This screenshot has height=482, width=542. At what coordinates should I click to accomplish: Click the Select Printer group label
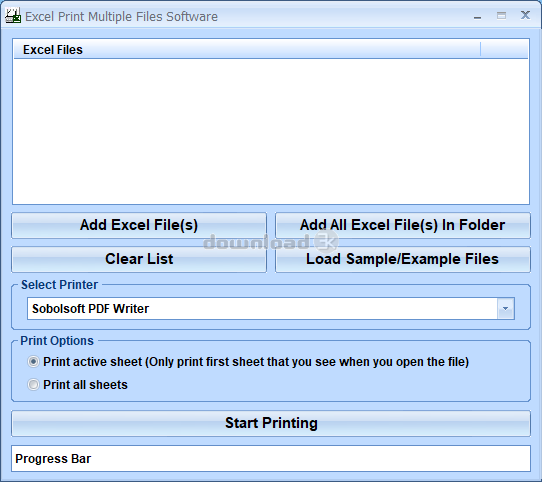point(59,285)
